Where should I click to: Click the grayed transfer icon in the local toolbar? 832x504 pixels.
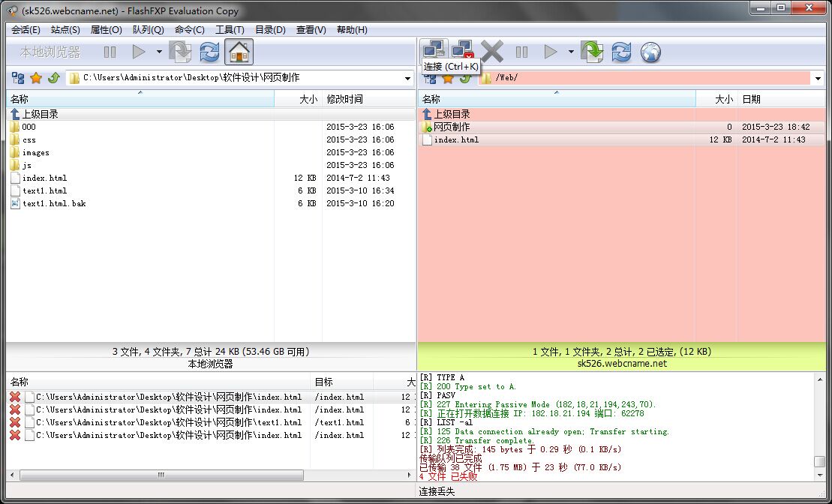(180, 52)
